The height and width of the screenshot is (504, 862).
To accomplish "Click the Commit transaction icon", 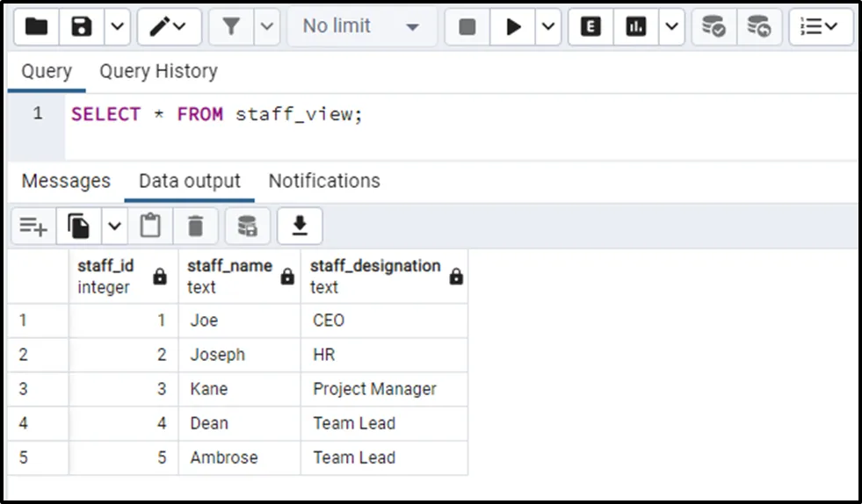I will 714,27.
